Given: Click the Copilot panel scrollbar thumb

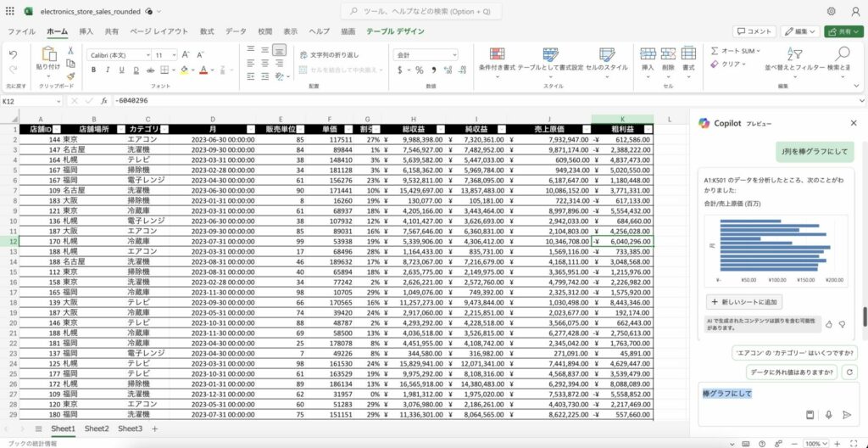Looking at the screenshot, I should [x=865, y=316].
